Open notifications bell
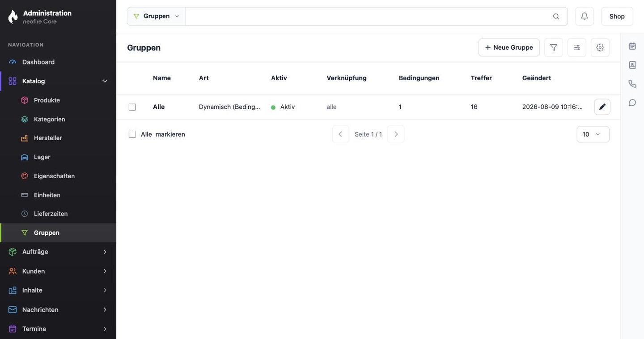The width and height of the screenshot is (644, 339). click(585, 16)
